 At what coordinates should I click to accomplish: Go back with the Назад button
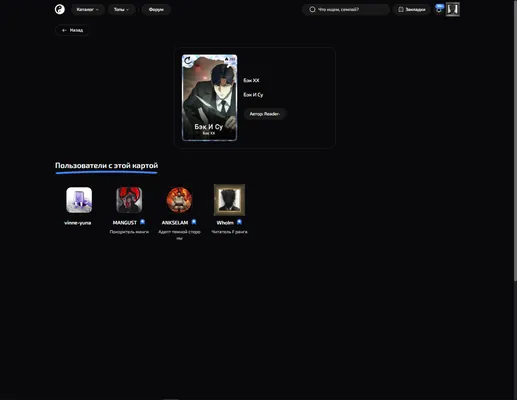(72, 30)
